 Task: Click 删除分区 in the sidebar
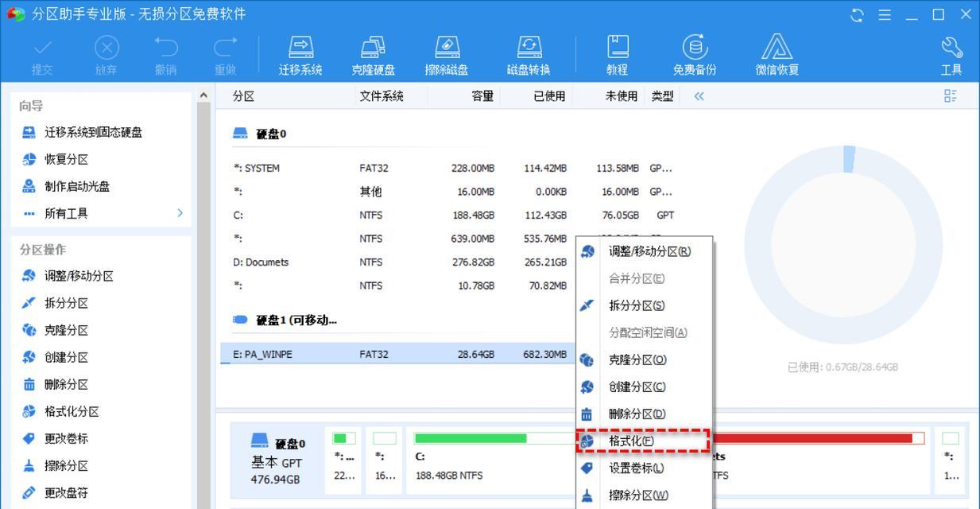point(55,384)
